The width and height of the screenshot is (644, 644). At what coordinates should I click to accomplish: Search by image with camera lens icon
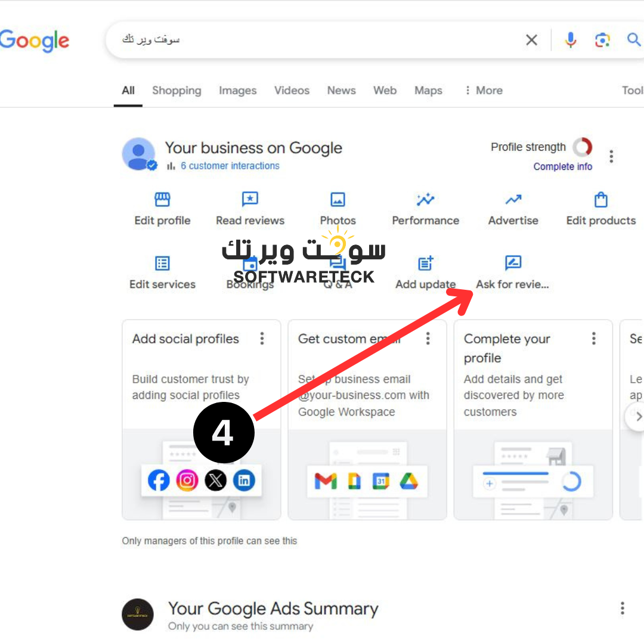pyautogui.click(x=602, y=40)
